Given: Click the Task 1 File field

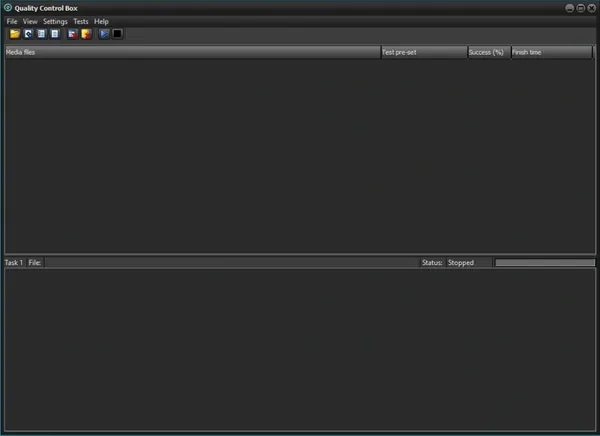Looking at the screenshot, I should (x=230, y=263).
